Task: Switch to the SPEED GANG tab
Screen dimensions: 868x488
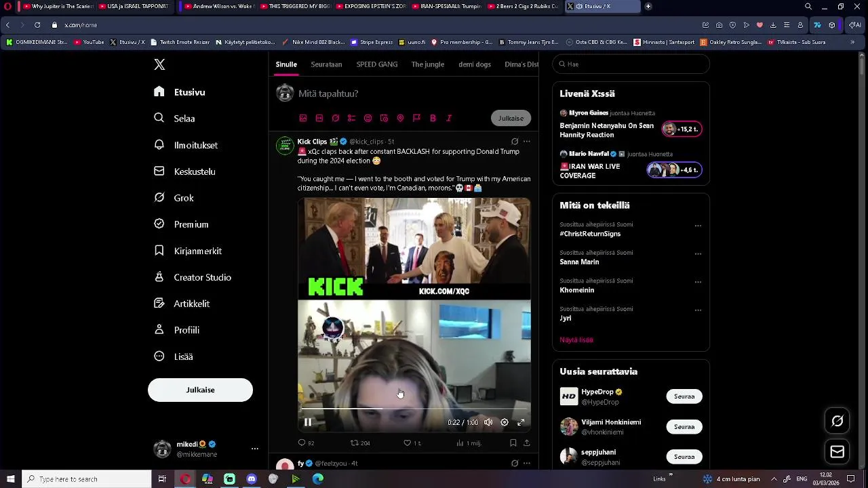Action: 377,64
